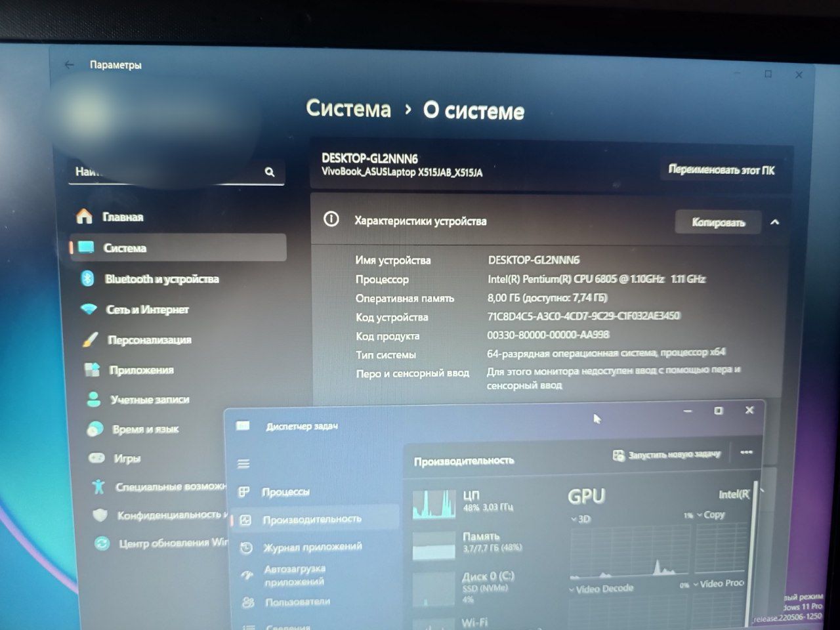Image resolution: width=840 pixels, height=630 pixels.
Task: Open Video Processing engine dropdown
Action: [719, 583]
